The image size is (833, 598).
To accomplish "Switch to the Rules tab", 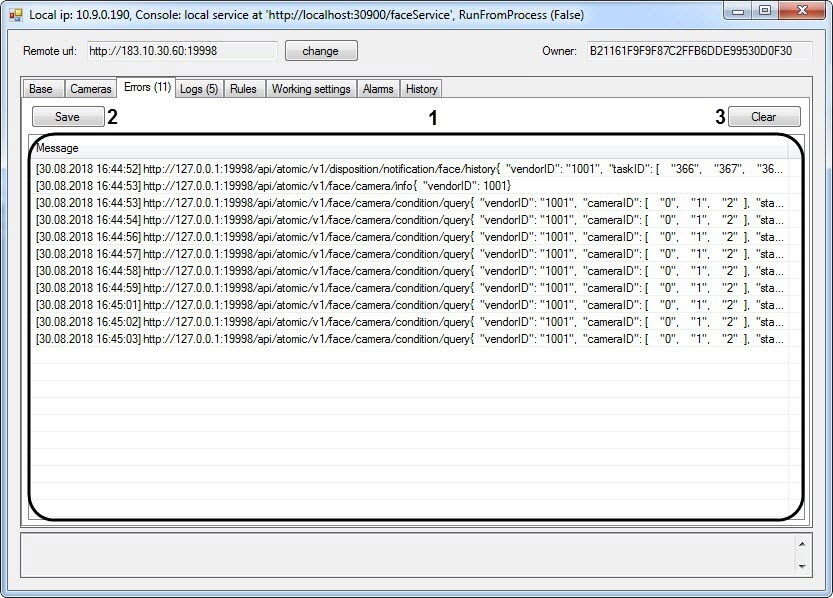I will (x=243, y=89).
